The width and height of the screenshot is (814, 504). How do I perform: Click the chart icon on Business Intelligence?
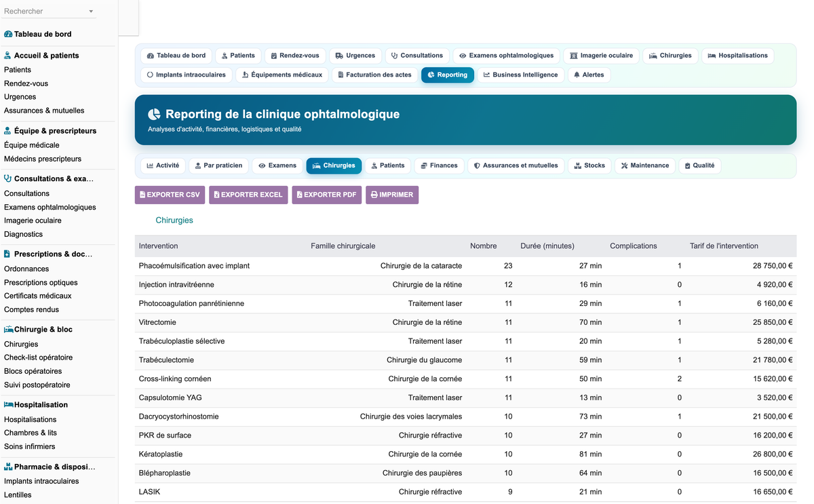point(486,75)
